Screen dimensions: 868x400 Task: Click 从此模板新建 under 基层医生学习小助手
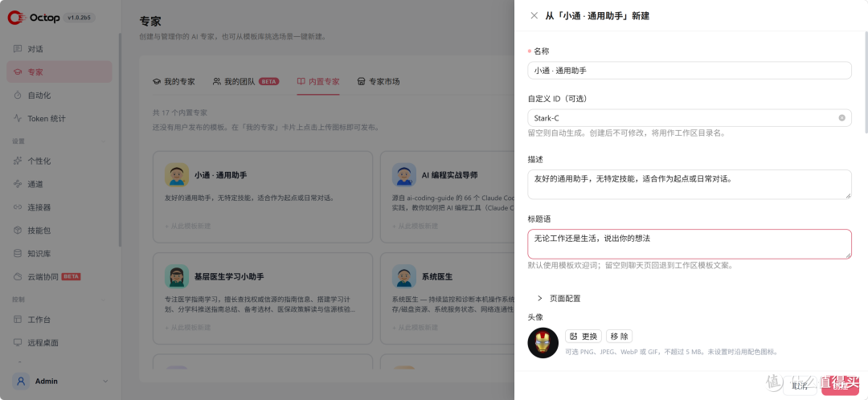coord(187,327)
